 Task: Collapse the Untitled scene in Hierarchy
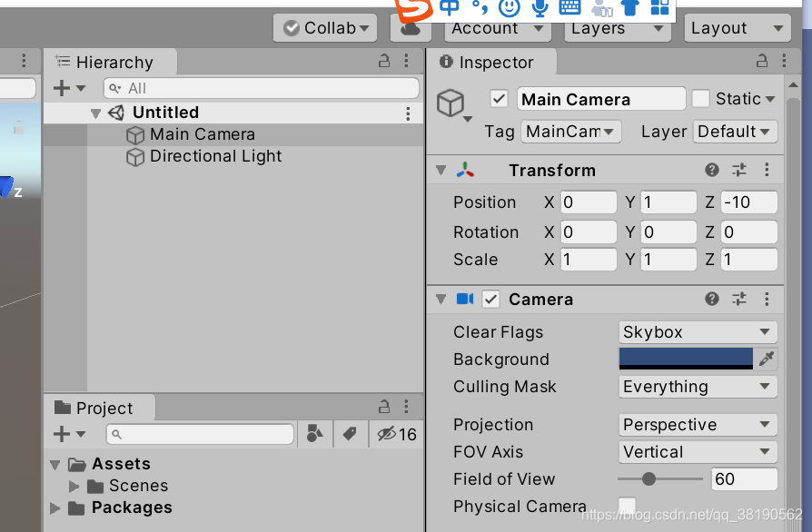(x=95, y=113)
